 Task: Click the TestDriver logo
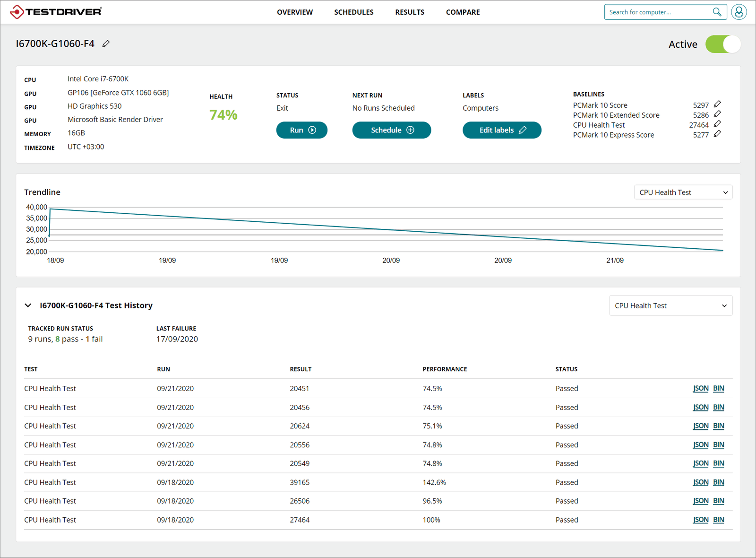(56, 12)
